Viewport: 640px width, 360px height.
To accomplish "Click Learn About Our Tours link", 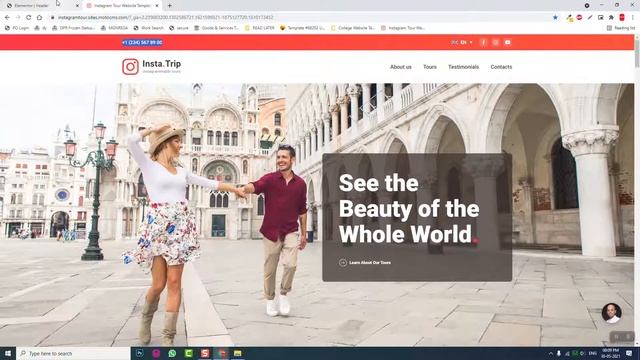I will pos(365,263).
